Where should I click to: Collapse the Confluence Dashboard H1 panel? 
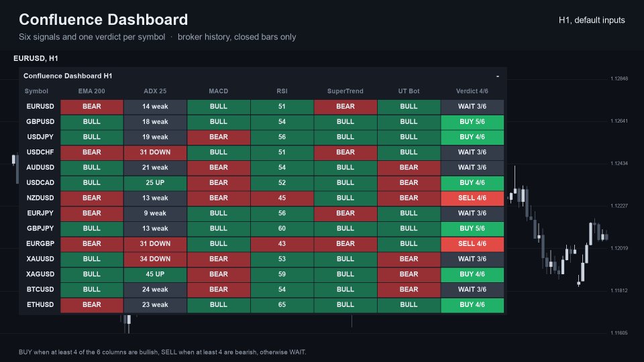497,76
